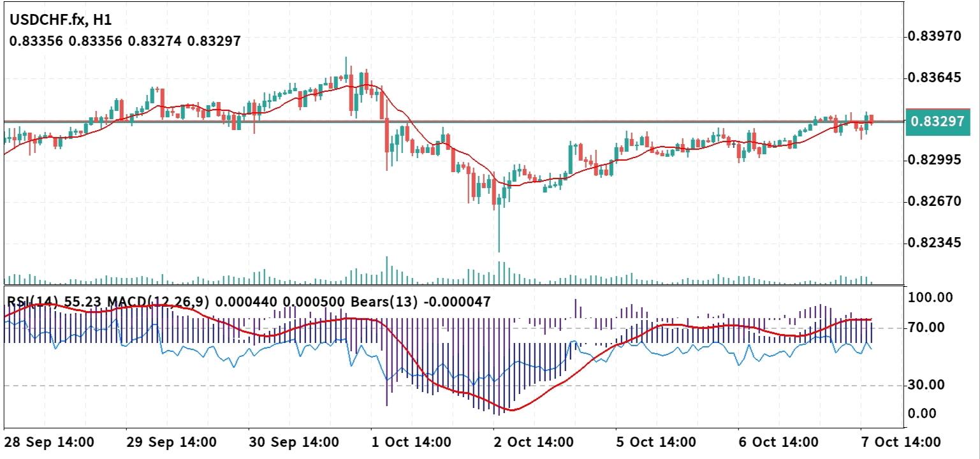Click the 28 Sep 14:00 time label
The width and height of the screenshot is (980, 459).
click(48, 442)
